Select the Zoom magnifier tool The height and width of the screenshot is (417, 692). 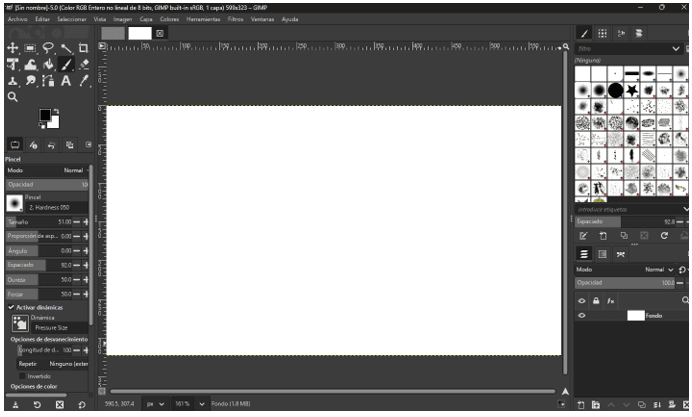(13, 97)
